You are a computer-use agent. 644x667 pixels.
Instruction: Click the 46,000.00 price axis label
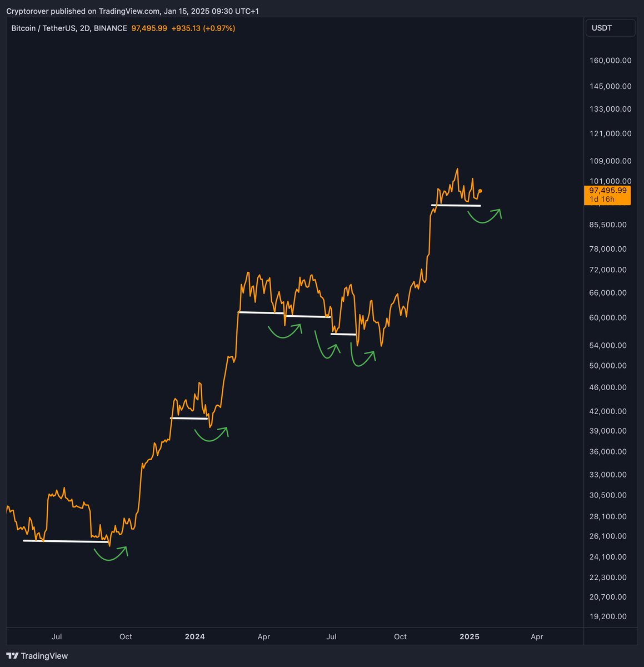point(608,387)
